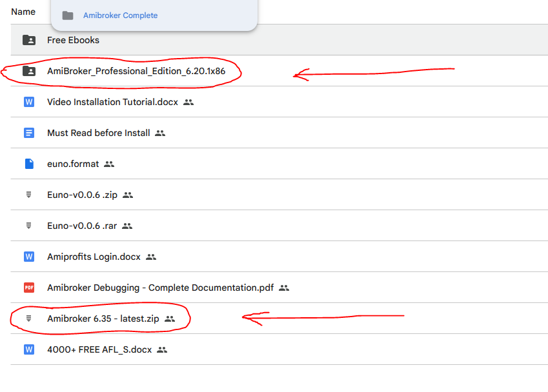
Task: Select Amibroker 6.35 - latest.zip file
Action: pos(103,318)
